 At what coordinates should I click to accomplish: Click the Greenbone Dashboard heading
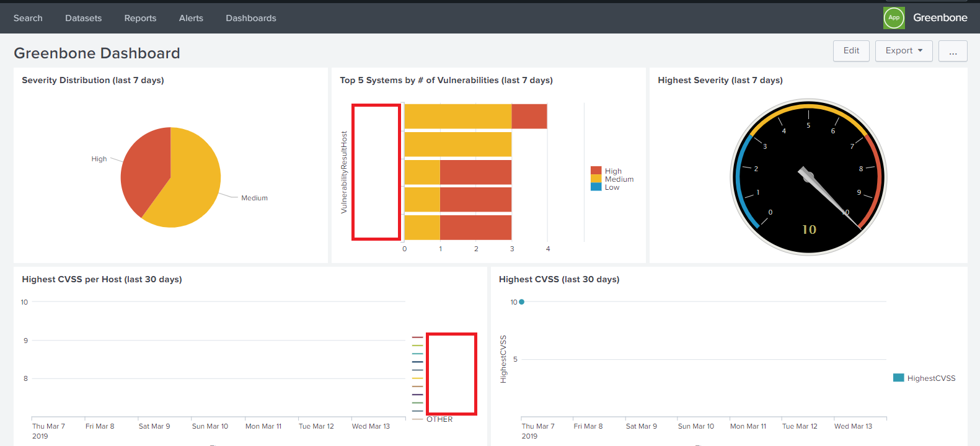point(97,53)
